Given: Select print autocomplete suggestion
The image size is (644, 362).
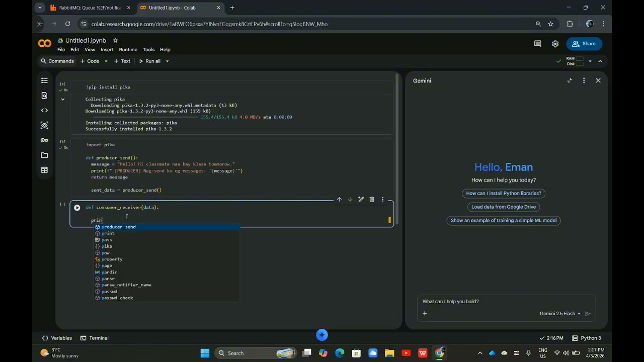Looking at the screenshot, I should tap(167, 233).
